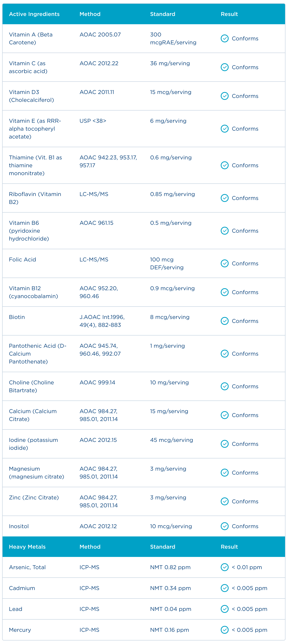Click the Mercury result checkmark icon

coord(224,630)
